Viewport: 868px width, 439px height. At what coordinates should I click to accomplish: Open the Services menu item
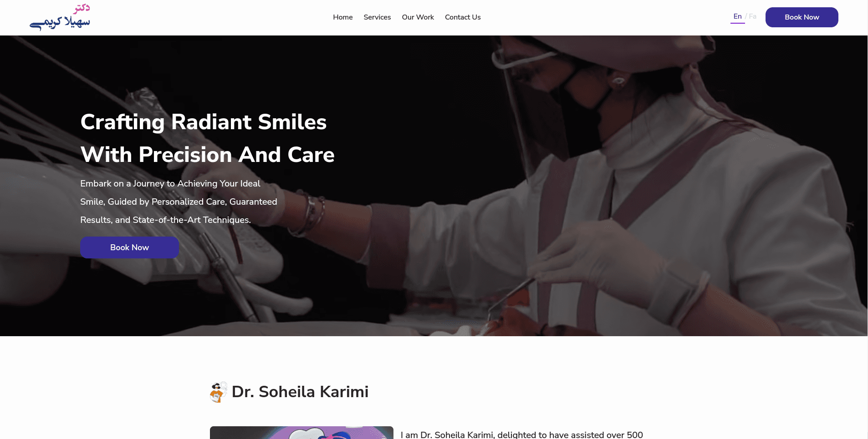pyautogui.click(x=377, y=17)
